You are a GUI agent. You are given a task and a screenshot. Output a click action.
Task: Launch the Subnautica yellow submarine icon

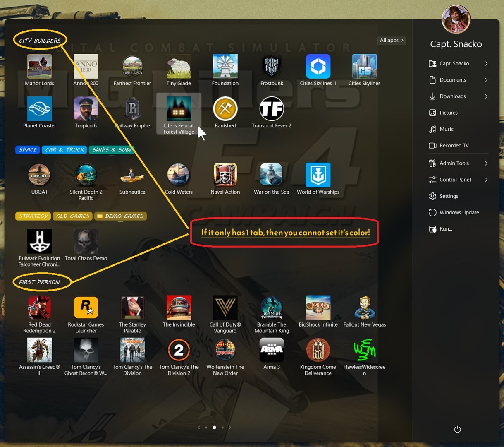(x=132, y=175)
